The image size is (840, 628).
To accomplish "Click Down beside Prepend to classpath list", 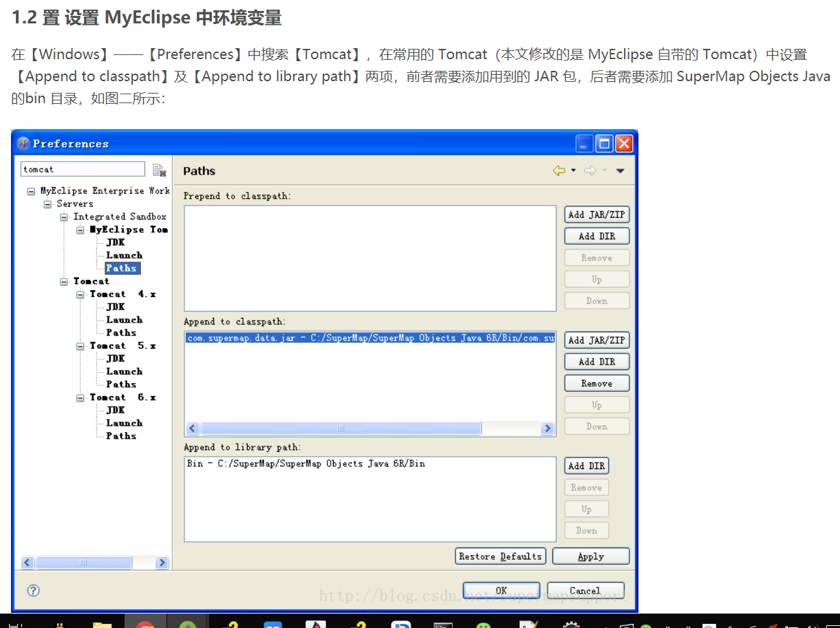I will pos(596,301).
